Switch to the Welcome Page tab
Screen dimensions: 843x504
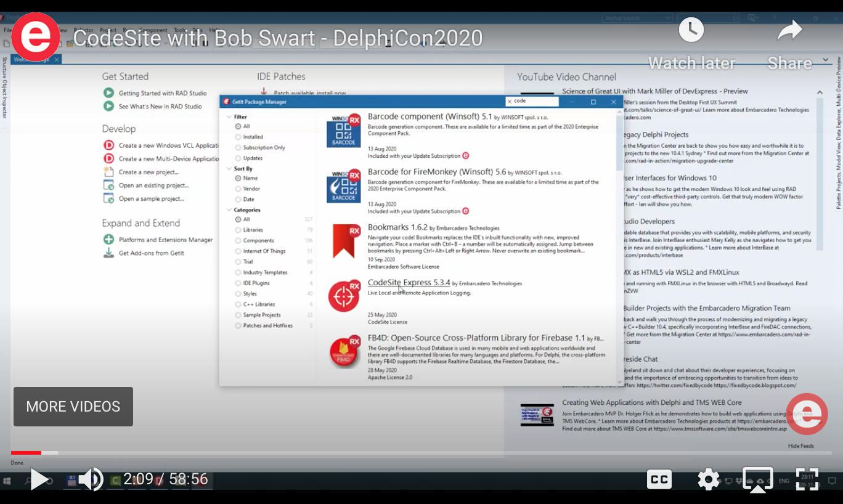pos(36,59)
